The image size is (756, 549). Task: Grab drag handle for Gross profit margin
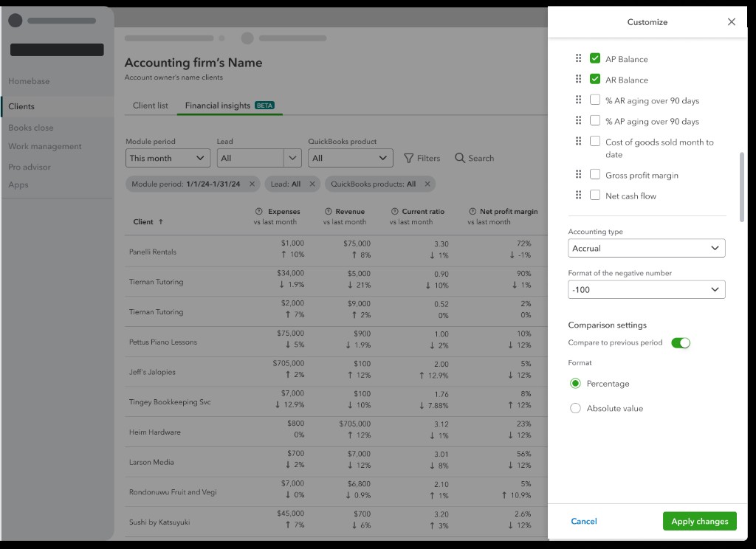578,174
